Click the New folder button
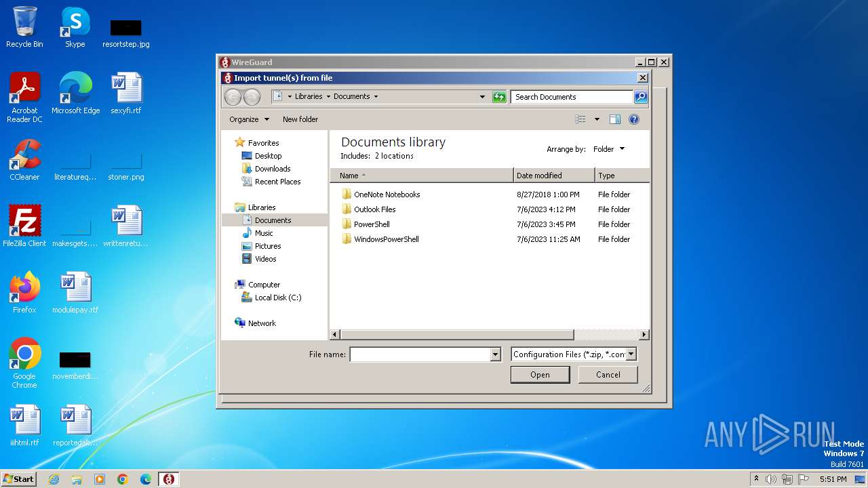Viewport: 868px width, 488px height. tap(300, 119)
